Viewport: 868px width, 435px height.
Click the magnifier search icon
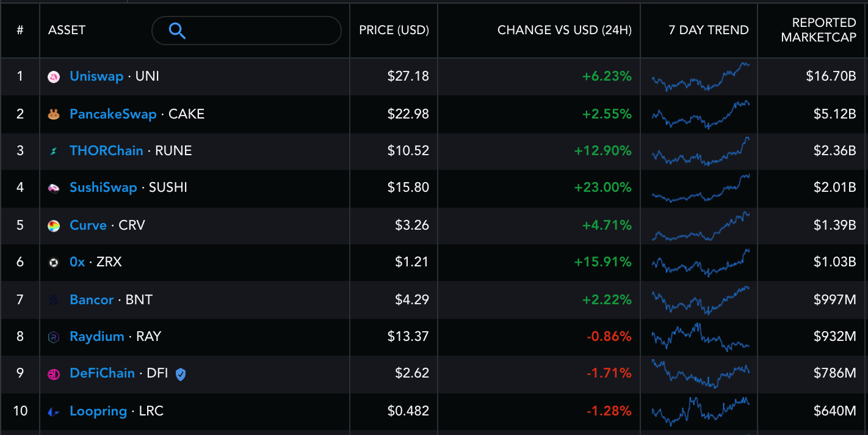point(177,31)
